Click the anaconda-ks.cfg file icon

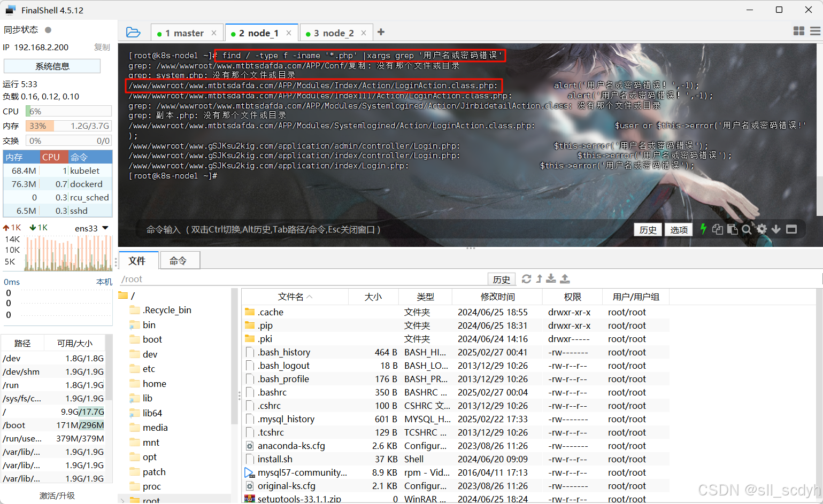pos(250,446)
